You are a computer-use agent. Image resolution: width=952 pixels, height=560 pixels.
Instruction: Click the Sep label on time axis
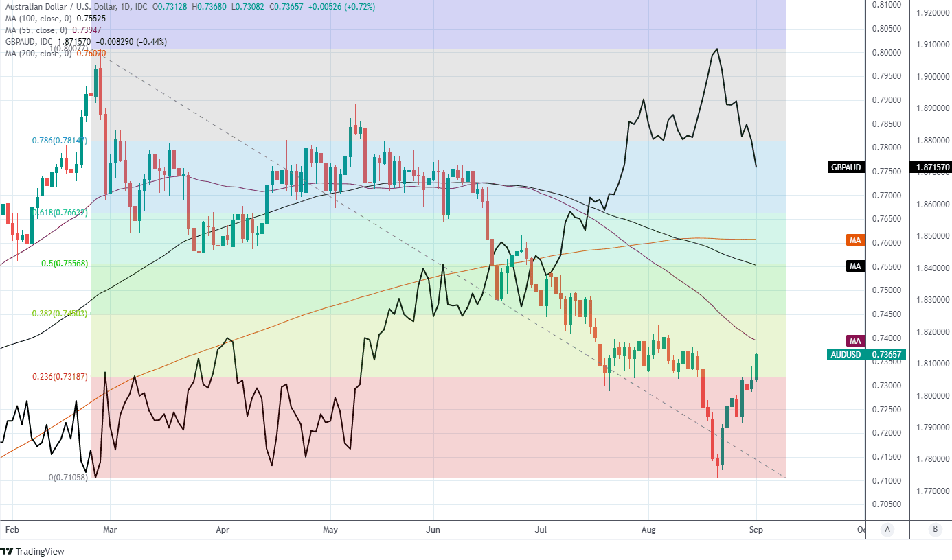pyautogui.click(x=756, y=529)
